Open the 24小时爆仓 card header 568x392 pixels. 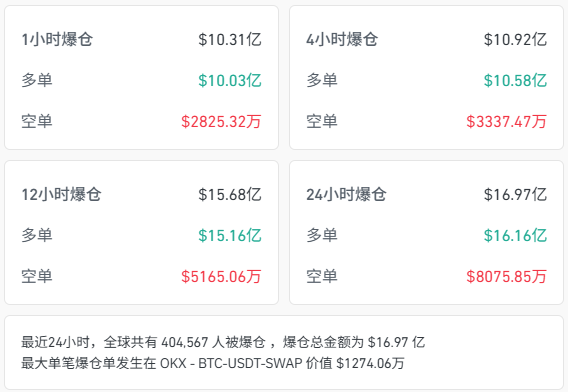pos(346,195)
